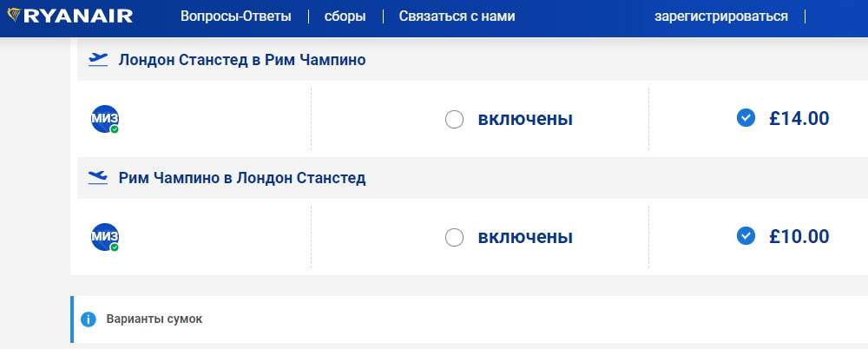Select the включены radio for the London–Rome flight

point(454,119)
